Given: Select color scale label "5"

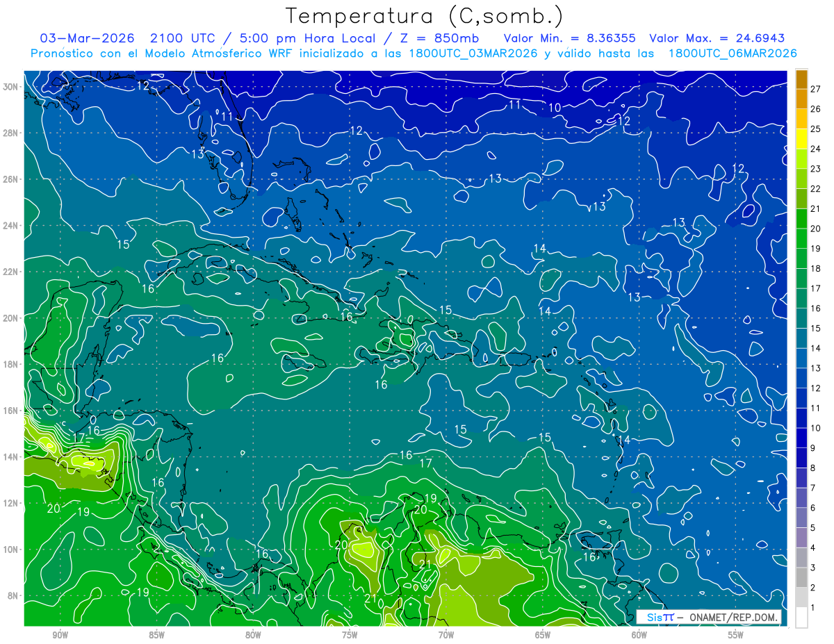Looking at the screenshot, I should pos(813,528).
